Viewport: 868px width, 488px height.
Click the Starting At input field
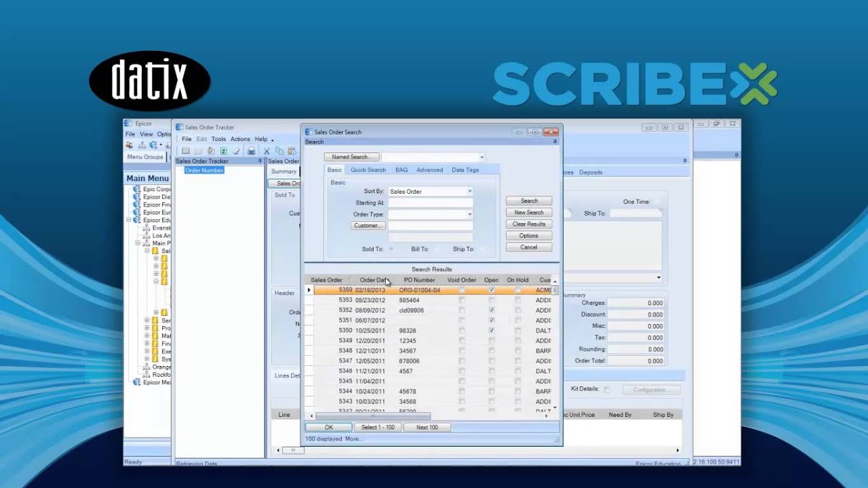pyautogui.click(x=430, y=203)
